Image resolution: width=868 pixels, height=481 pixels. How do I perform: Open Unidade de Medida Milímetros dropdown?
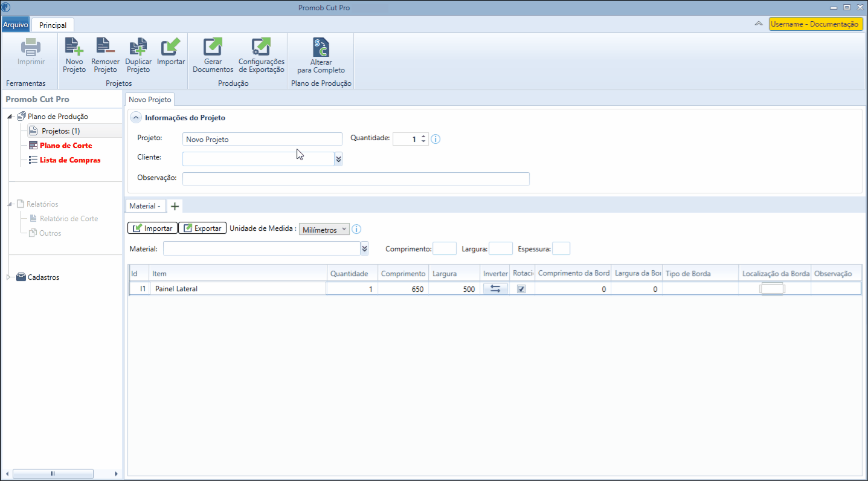point(324,230)
